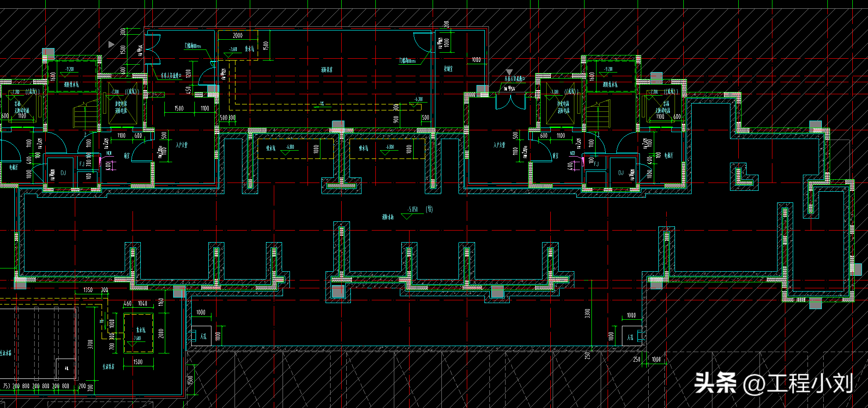Select the left 担架电梯 elevator label
The width and height of the screenshot is (868, 408).
(x=121, y=104)
